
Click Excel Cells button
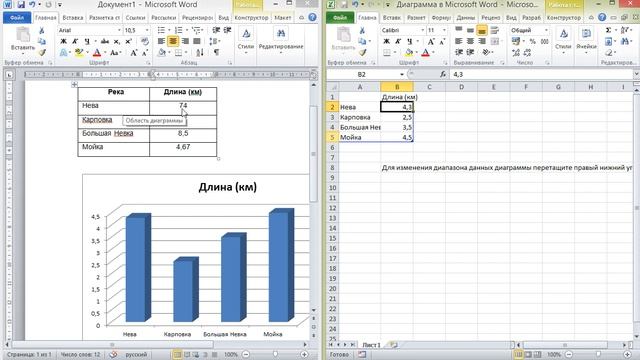click(586, 39)
